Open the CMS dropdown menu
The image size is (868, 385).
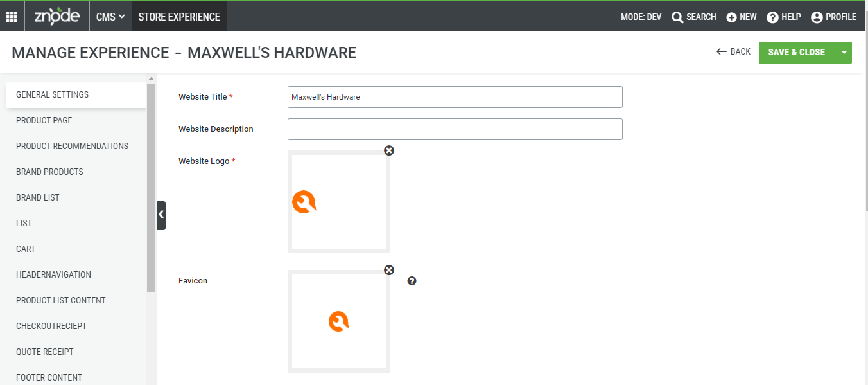pyautogui.click(x=110, y=17)
